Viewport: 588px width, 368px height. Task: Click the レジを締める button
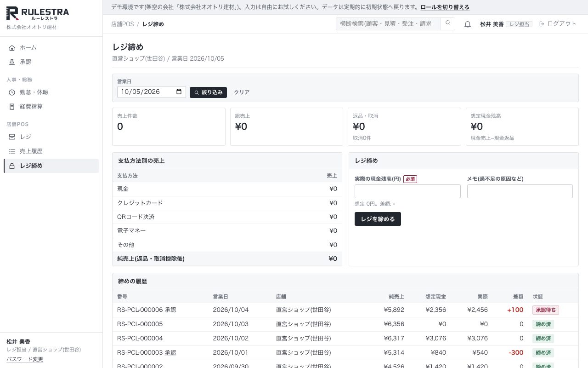tap(378, 219)
